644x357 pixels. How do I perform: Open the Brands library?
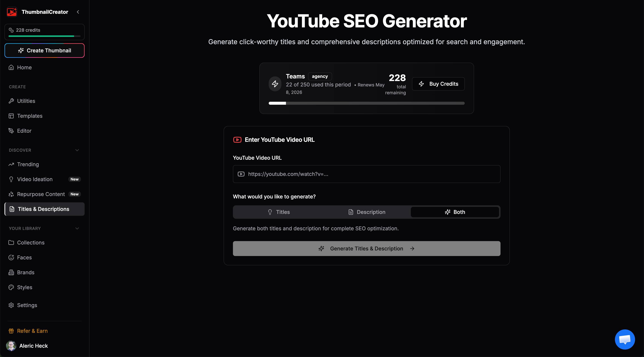pos(45,272)
